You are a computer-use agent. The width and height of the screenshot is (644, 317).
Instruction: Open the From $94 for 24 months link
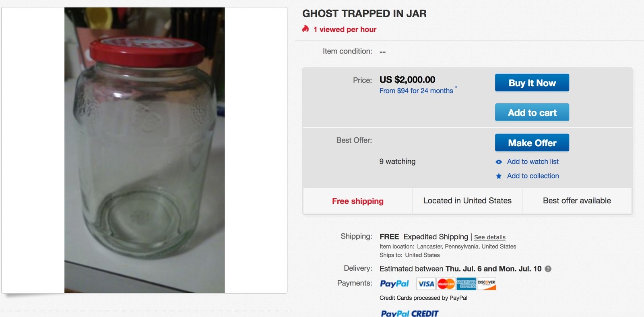click(416, 91)
